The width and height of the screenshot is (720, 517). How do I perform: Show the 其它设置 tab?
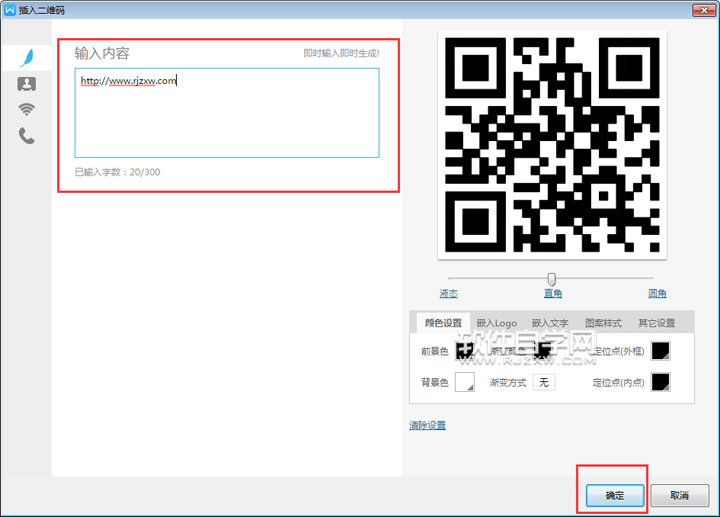tap(656, 323)
